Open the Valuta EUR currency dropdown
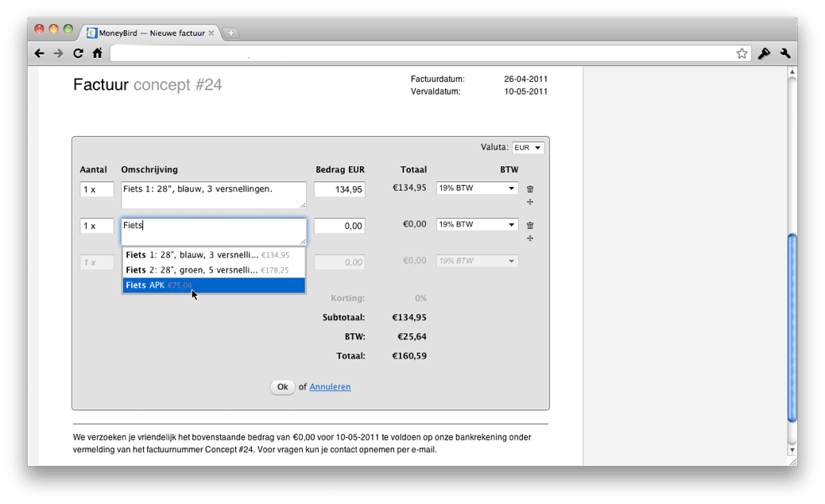Viewport: 825px width, 504px height. coord(529,148)
